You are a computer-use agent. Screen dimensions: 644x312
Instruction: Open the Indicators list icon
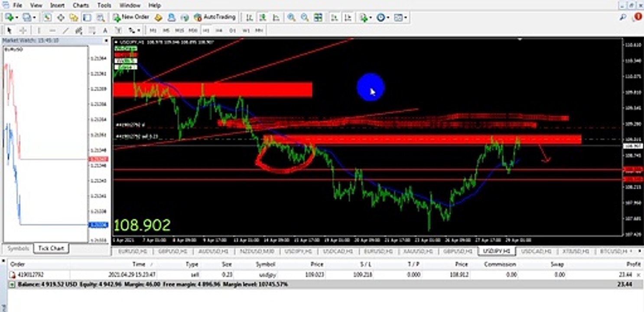coord(363,17)
